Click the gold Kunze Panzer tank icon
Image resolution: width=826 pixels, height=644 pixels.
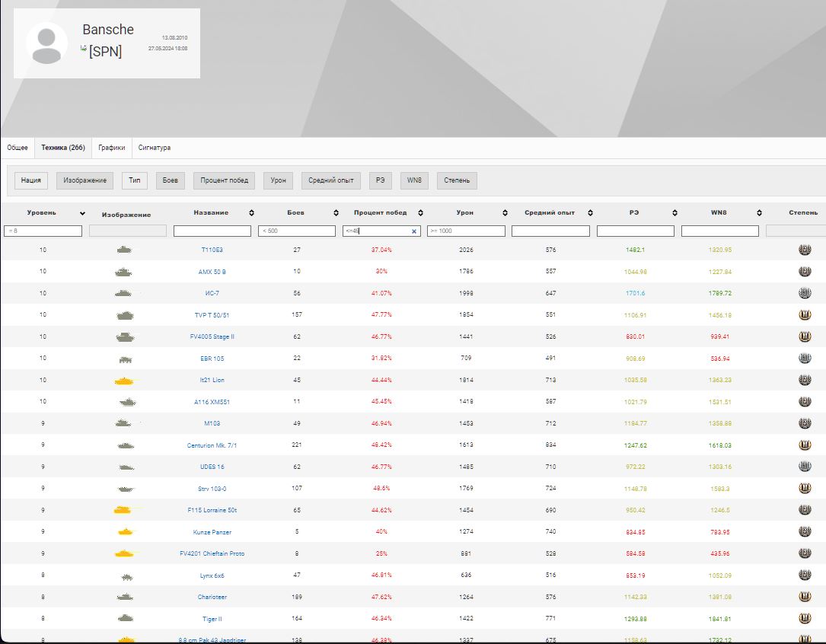[126, 532]
